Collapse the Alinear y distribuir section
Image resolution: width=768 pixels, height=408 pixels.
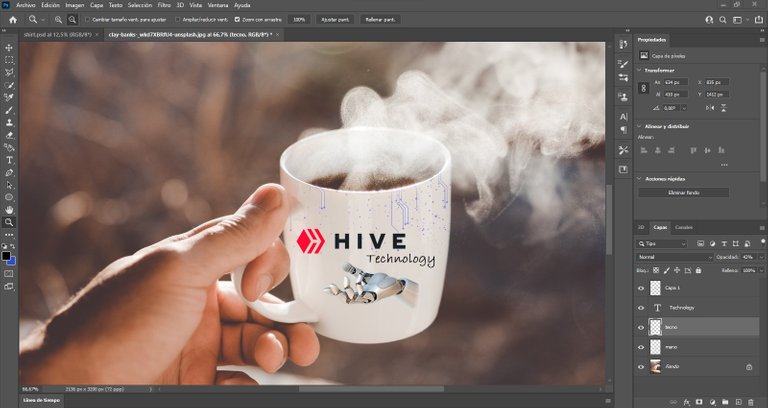(x=639, y=126)
